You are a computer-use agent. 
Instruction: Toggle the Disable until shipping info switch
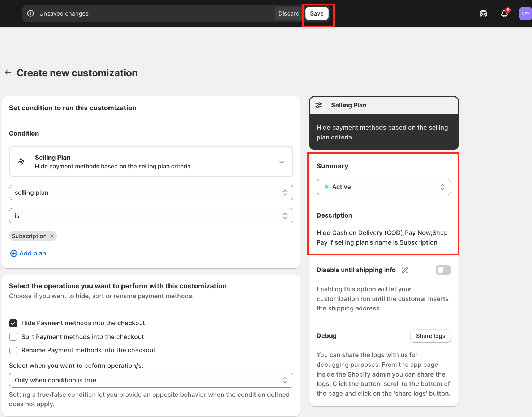(443, 270)
